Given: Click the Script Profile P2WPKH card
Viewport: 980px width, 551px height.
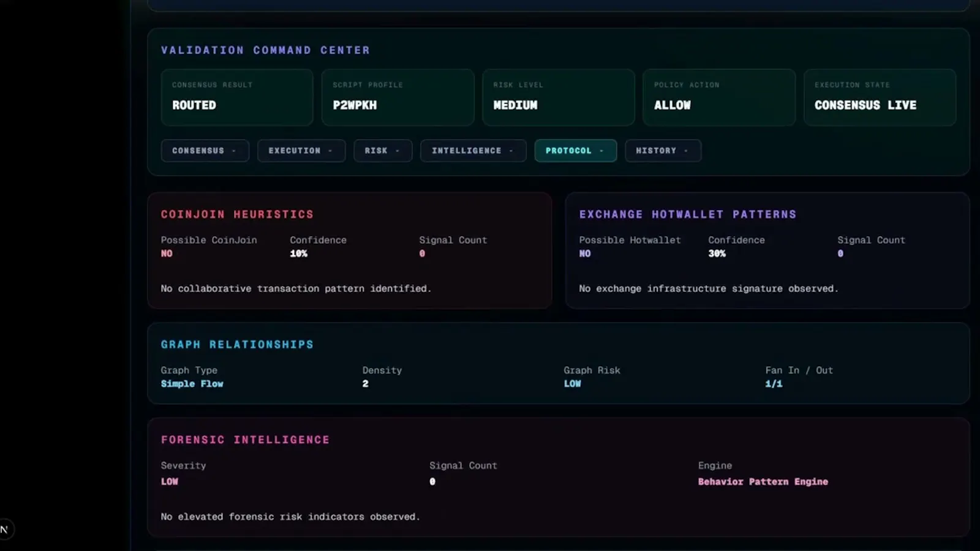Looking at the screenshot, I should coord(398,97).
